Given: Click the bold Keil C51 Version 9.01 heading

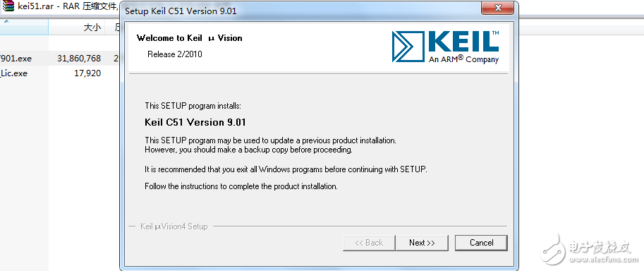Looking at the screenshot, I should coord(195,122).
